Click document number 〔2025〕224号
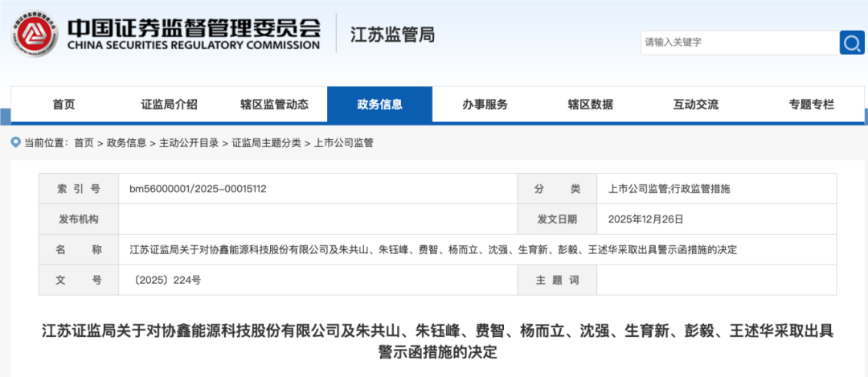Viewport: 868px width, 377px height. click(x=165, y=280)
